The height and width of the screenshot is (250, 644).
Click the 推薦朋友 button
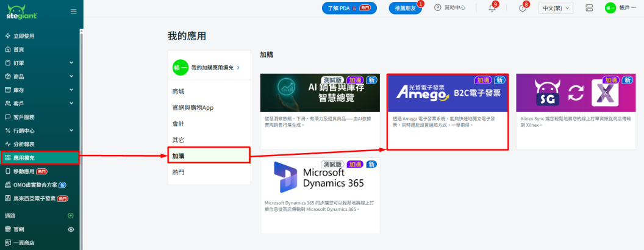[405, 8]
